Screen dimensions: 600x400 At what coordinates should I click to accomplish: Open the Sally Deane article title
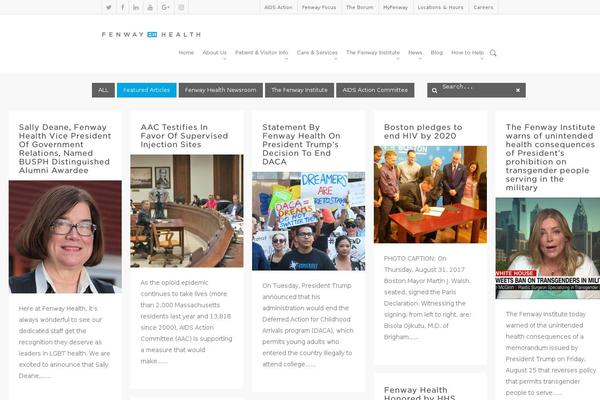[65, 149]
